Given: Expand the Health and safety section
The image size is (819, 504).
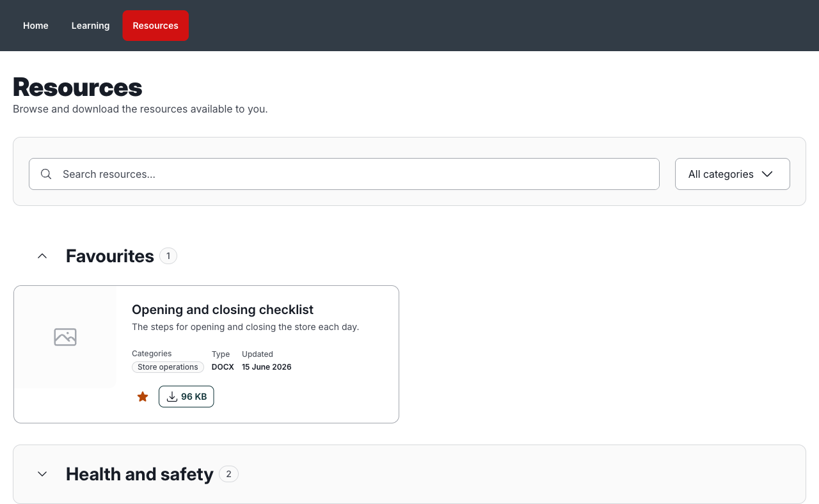Looking at the screenshot, I should click(x=42, y=474).
